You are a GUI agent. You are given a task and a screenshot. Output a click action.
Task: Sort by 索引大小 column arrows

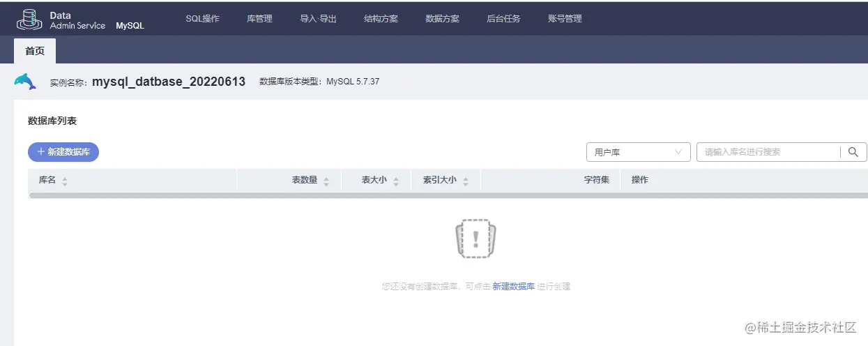click(466, 181)
